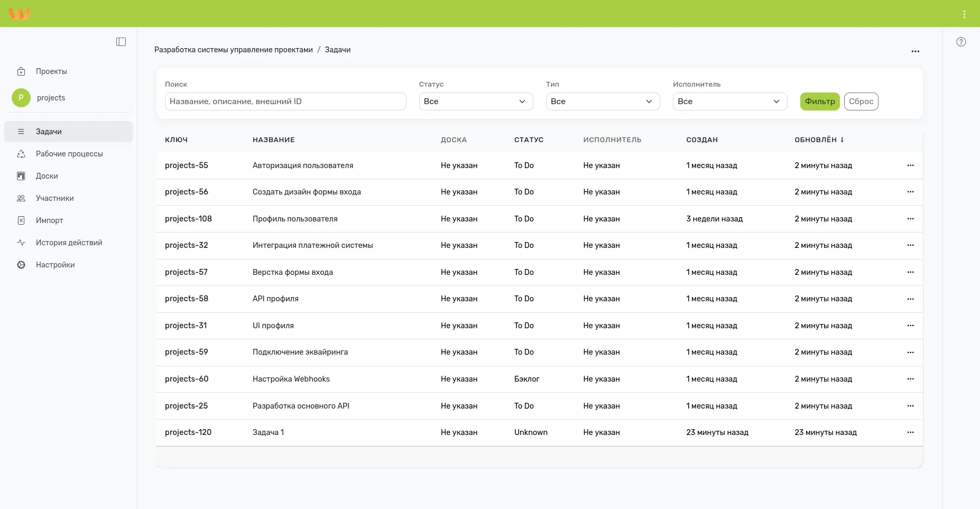
Task: Open task key projects-120
Action: (188, 432)
